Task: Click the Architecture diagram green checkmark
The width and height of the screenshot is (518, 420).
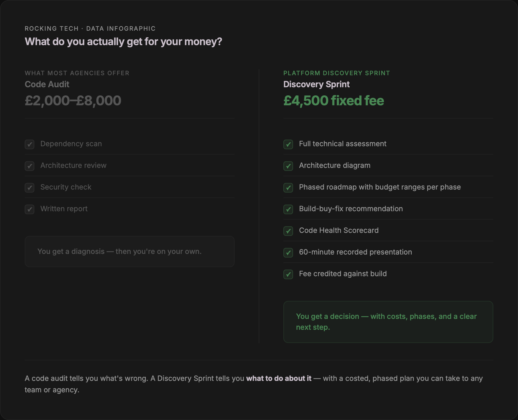Action: [x=288, y=166]
